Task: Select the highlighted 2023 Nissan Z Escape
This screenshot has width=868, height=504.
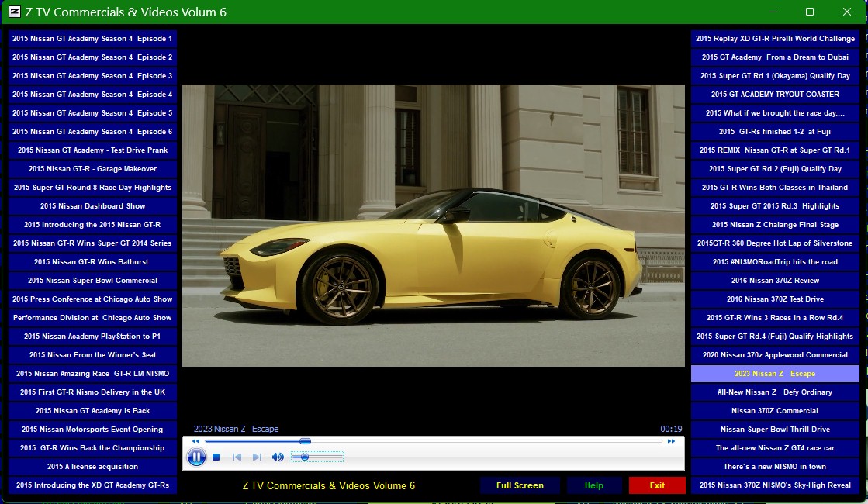Action: point(775,374)
